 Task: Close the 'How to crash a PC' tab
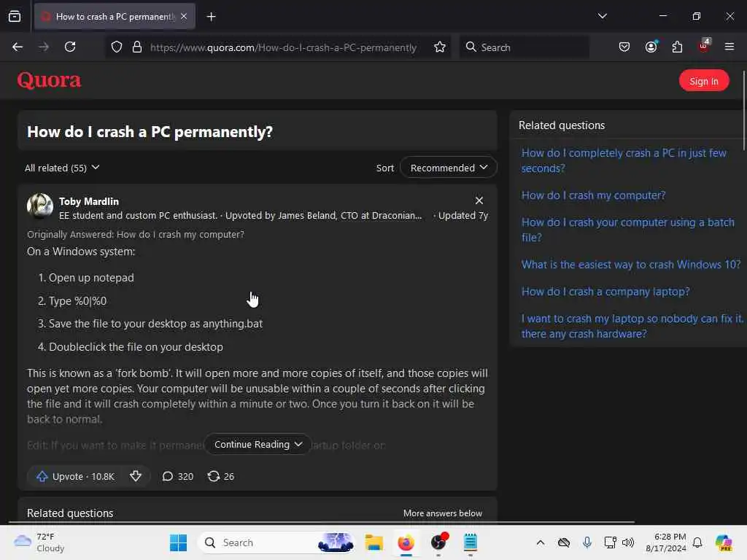pos(184,17)
